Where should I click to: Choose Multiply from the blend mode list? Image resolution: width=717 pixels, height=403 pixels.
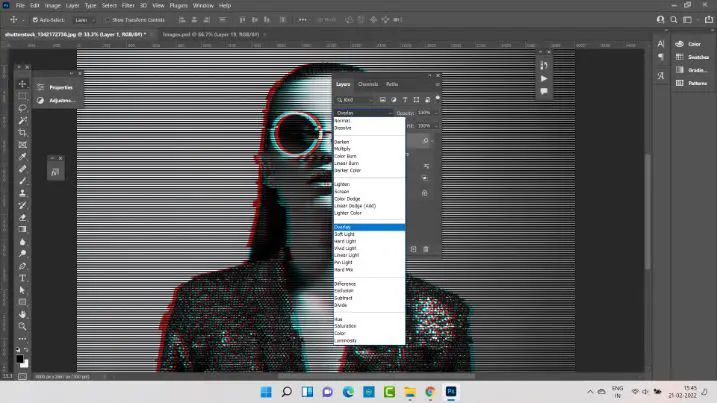coord(343,148)
